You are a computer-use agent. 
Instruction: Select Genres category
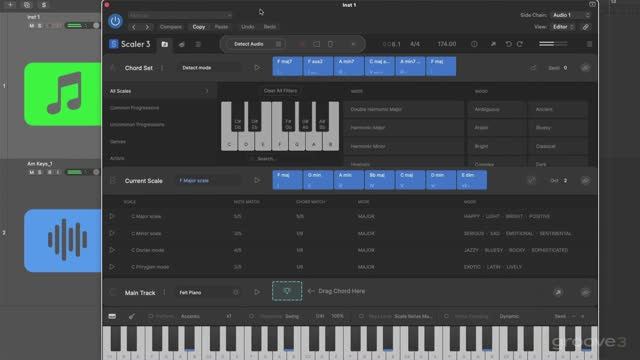click(x=118, y=142)
